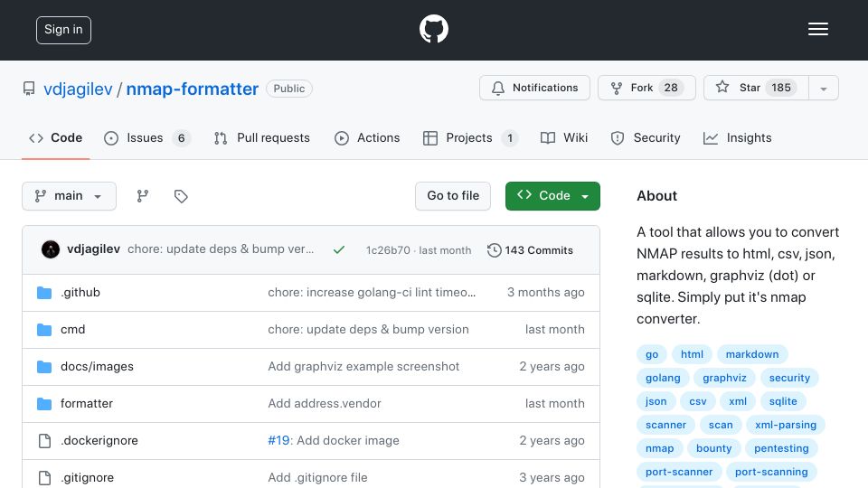
Task: Select the 'pentesting' topic tag
Action: coord(781,449)
